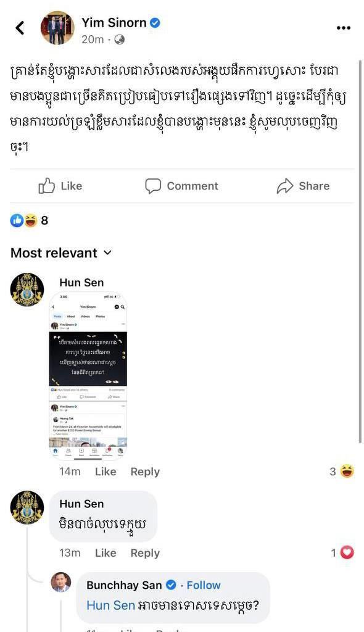The width and height of the screenshot is (364, 632).
Task: Open the screenshot image in Hun Sen's comment
Action: (x=88, y=376)
